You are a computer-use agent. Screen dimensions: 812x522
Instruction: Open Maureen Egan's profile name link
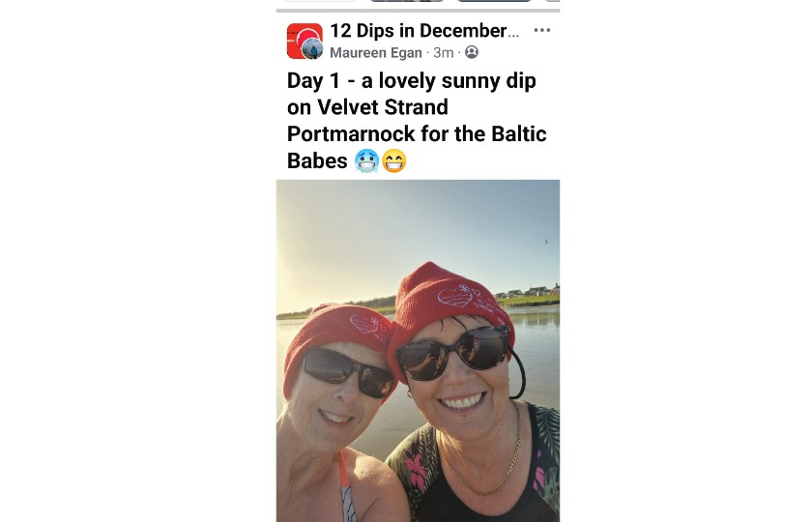(376, 53)
